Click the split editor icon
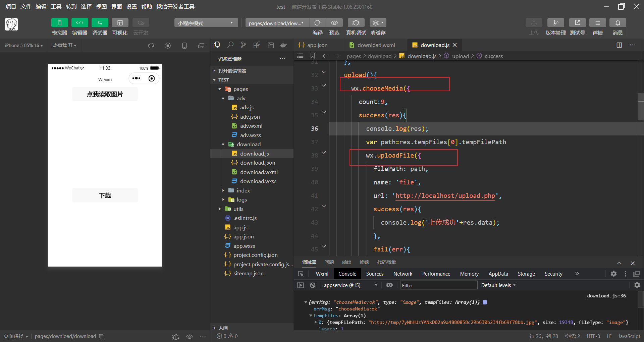 click(619, 45)
